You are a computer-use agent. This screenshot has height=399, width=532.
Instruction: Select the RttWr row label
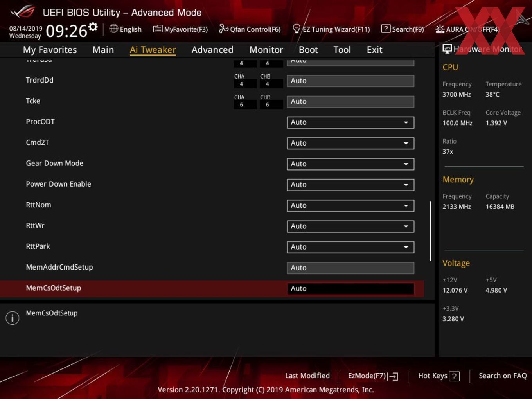click(x=35, y=225)
